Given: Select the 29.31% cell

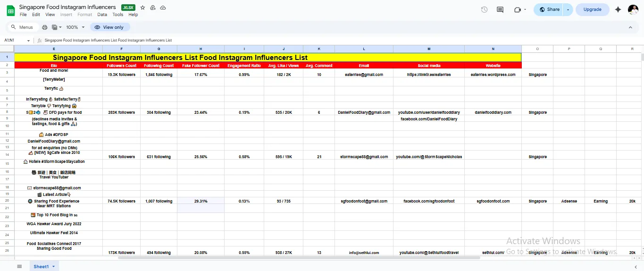Looking at the screenshot, I should click(x=201, y=201).
